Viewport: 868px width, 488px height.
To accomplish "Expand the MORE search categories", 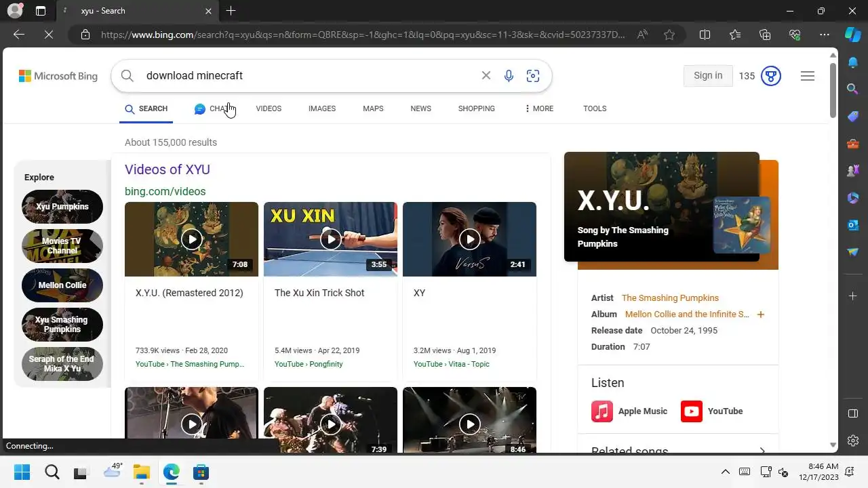I will click(539, 108).
